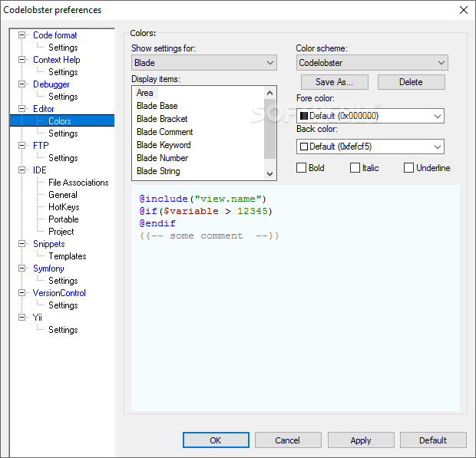Open the Back color dropdown
The height and width of the screenshot is (458, 476).
[370, 147]
